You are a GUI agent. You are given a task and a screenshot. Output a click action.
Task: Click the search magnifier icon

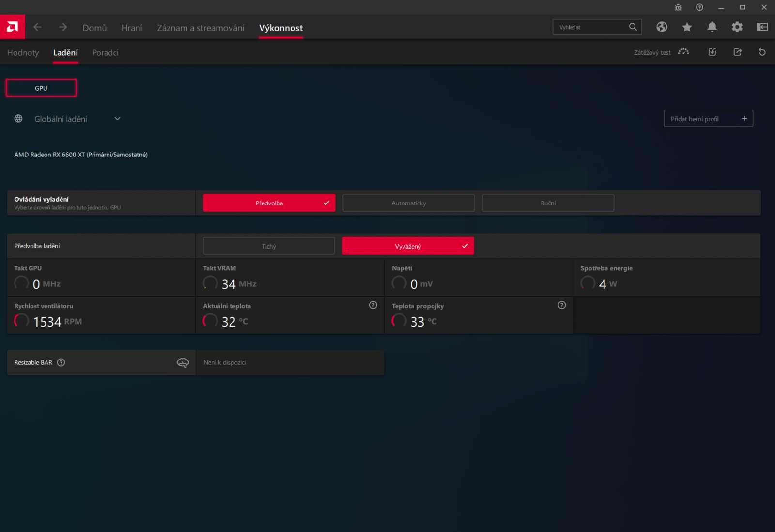tap(633, 27)
